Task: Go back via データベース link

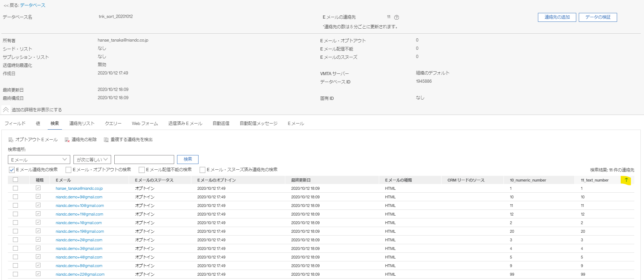Action: point(33,5)
